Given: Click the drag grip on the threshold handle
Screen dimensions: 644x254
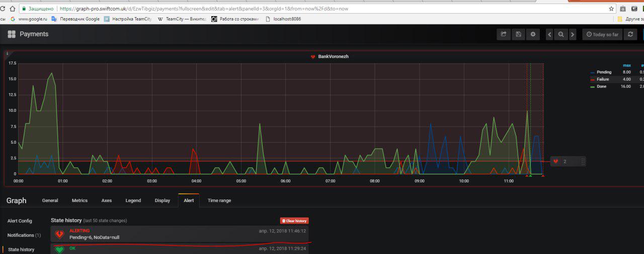Looking at the screenshot, I should (583, 161).
